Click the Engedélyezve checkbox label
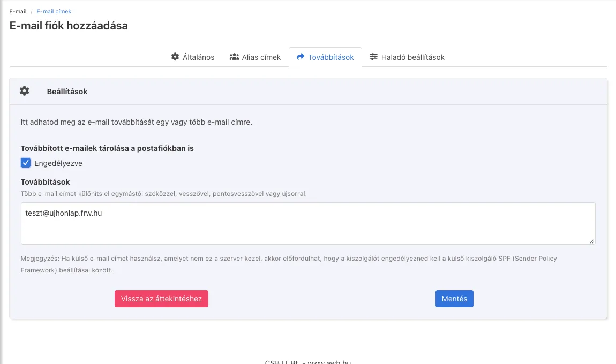Image resolution: width=616 pixels, height=364 pixels. (58, 163)
